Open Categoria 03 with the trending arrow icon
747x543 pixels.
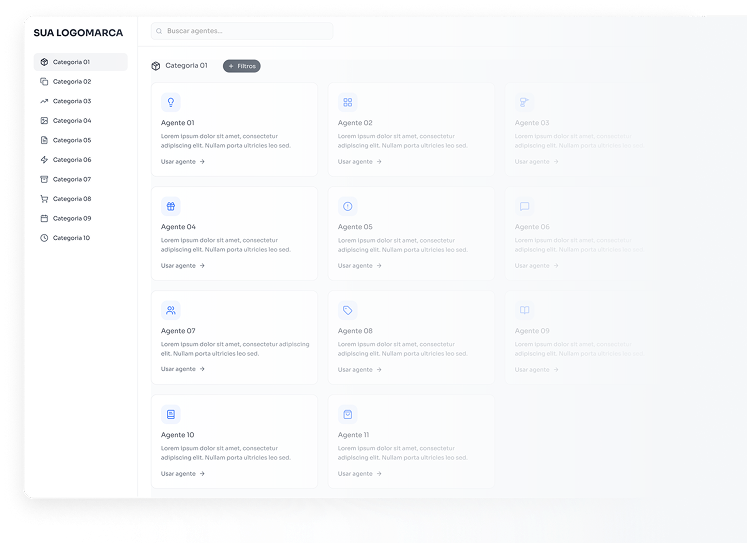(x=71, y=101)
